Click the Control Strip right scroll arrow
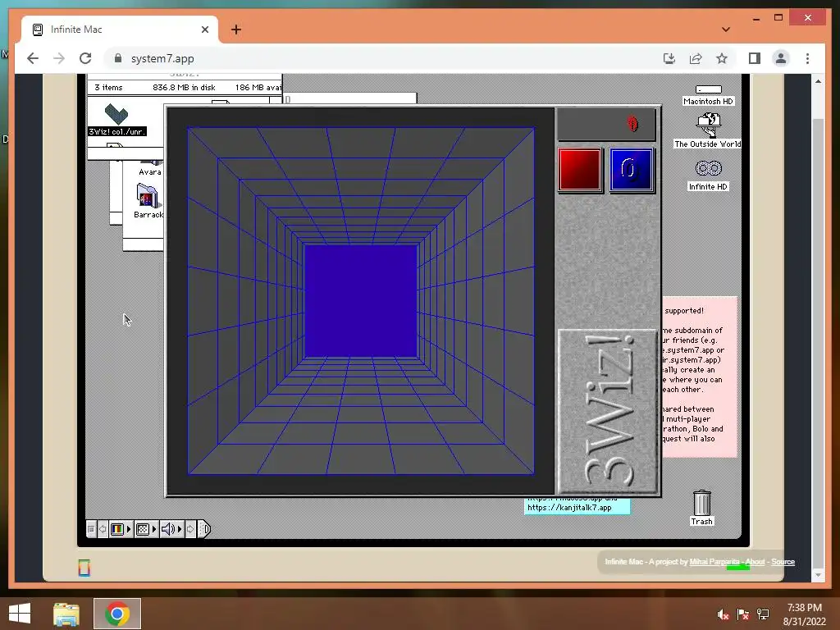Viewport: 840px width, 630px height. 190,529
